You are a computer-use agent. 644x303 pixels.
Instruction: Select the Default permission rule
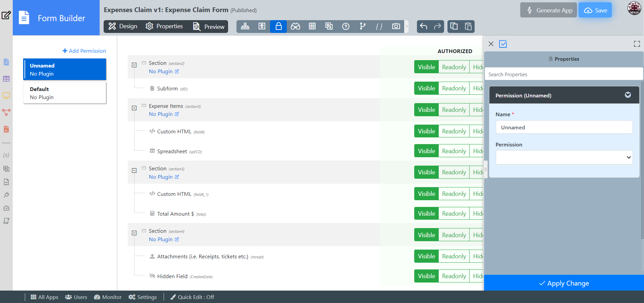65,93
